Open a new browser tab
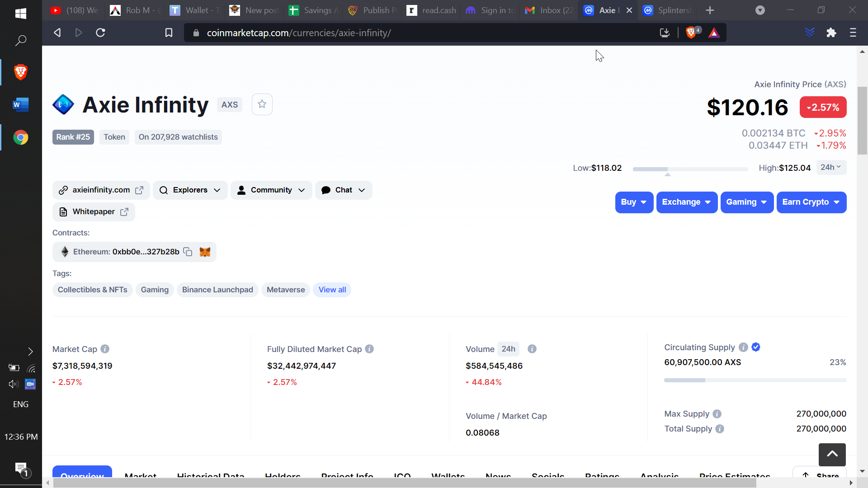This screenshot has height=488, width=868. tap(710, 10)
